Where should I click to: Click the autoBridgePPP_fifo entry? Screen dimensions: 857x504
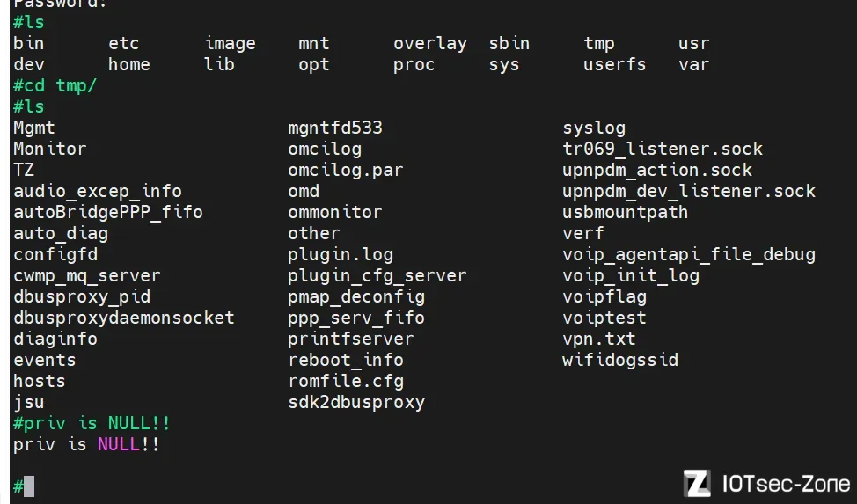108,212
